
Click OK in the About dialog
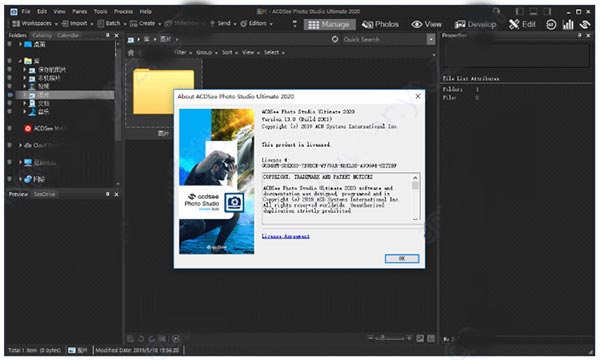coord(402,259)
